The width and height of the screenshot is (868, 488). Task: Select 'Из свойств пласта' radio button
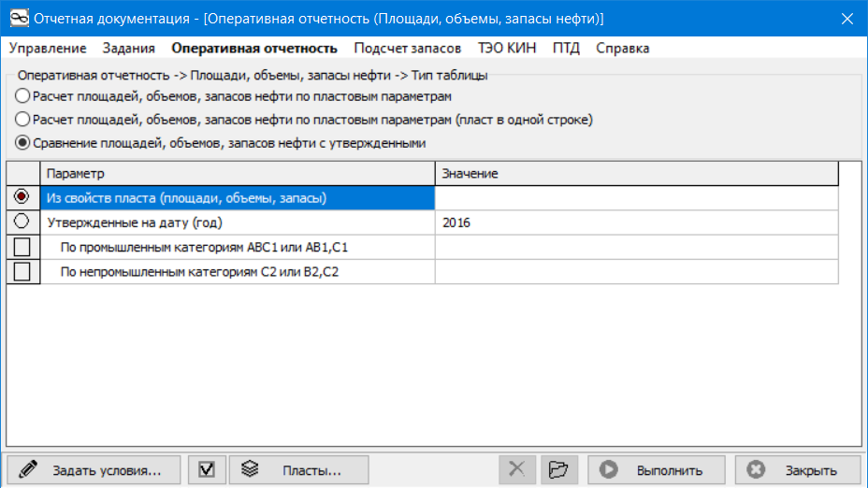22,196
